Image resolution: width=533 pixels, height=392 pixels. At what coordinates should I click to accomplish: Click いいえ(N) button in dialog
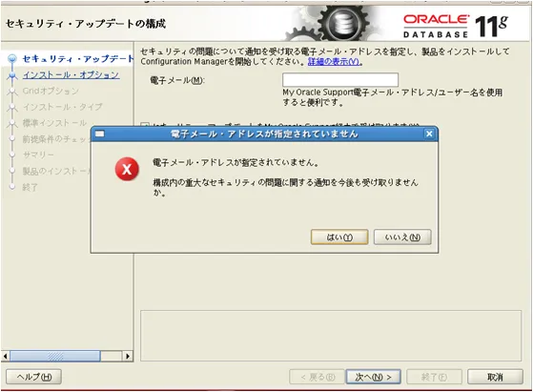[402, 237]
